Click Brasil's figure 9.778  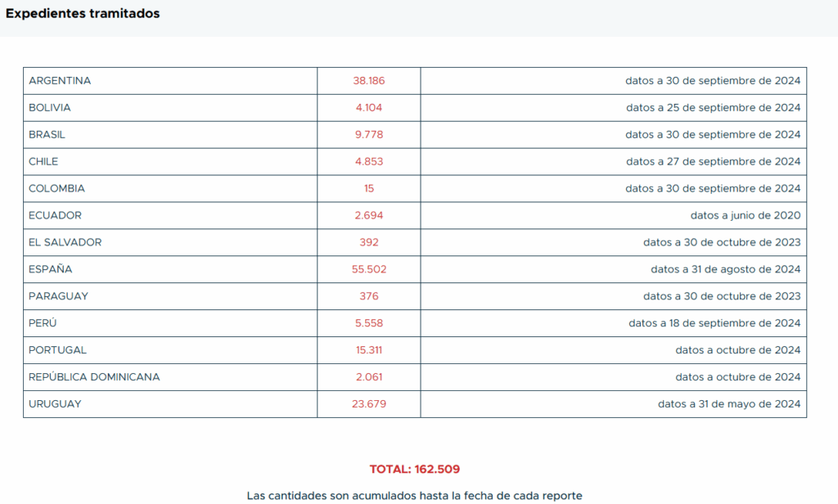pos(369,135)
